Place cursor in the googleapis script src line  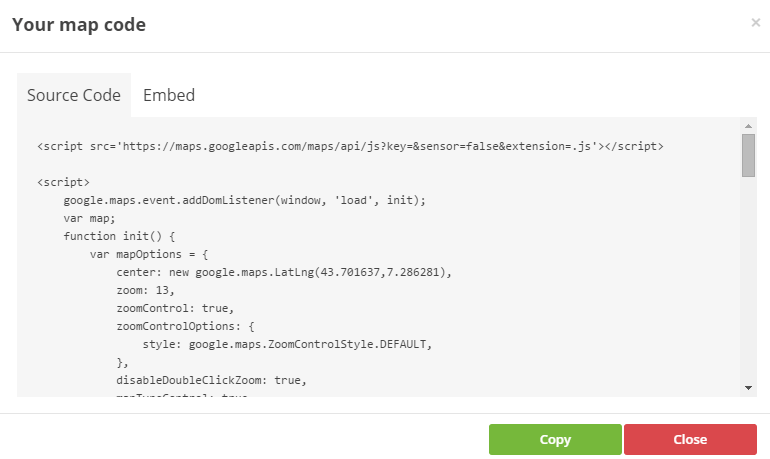[x=350, y=146]
